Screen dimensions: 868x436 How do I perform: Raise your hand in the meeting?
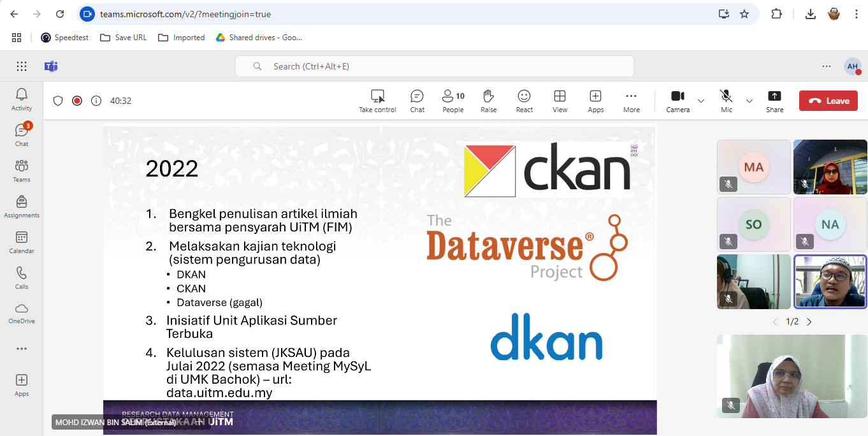click(x=489, y=101)
